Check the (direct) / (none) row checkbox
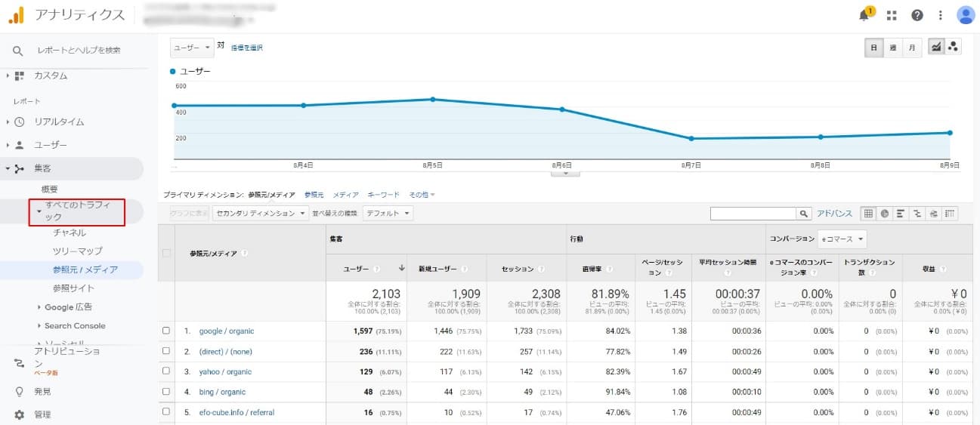This screenshot has width=980, height=425. point(166,351)
